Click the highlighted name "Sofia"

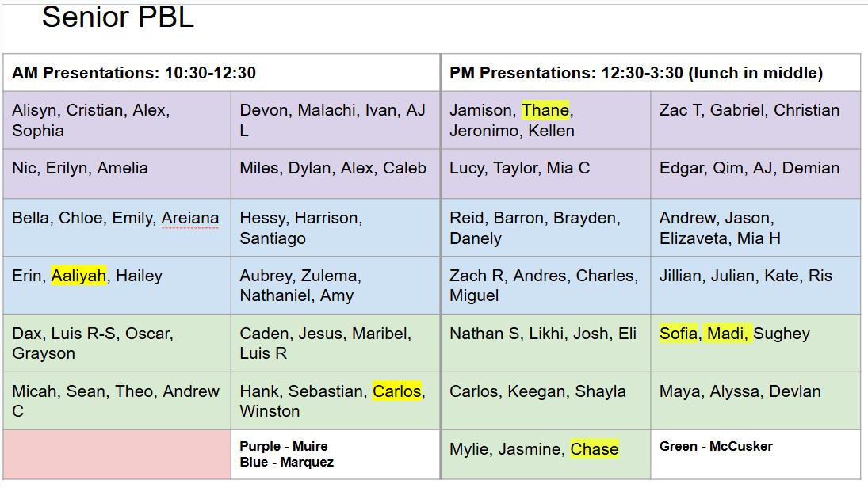click(679, 334)
